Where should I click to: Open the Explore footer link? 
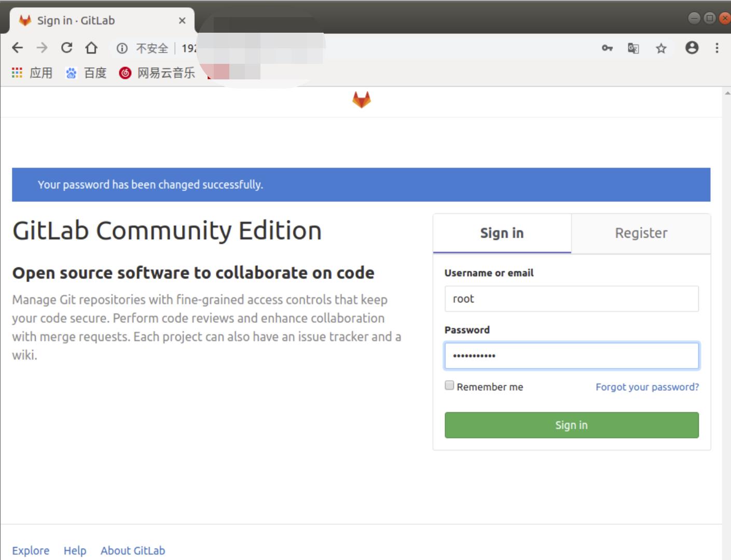31,551
